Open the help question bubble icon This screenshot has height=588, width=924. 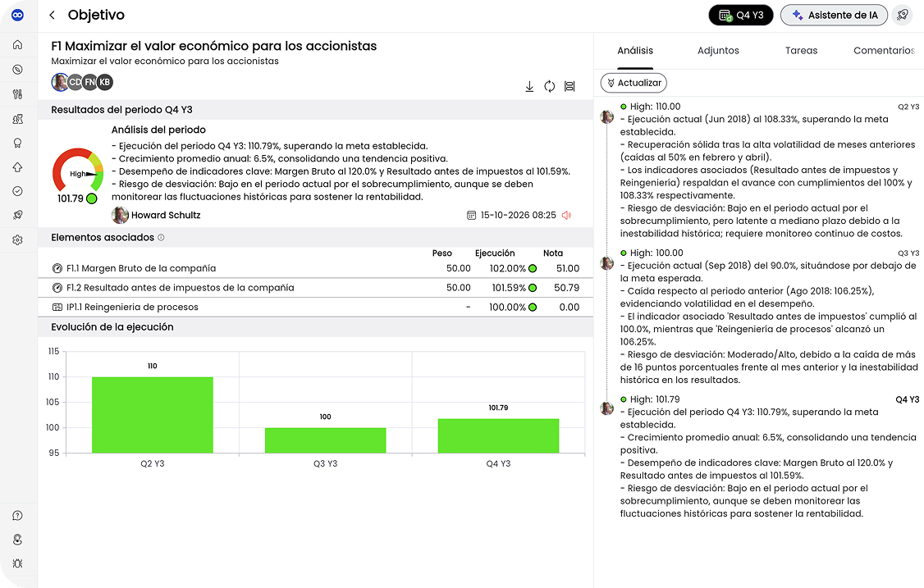(18, 516)
